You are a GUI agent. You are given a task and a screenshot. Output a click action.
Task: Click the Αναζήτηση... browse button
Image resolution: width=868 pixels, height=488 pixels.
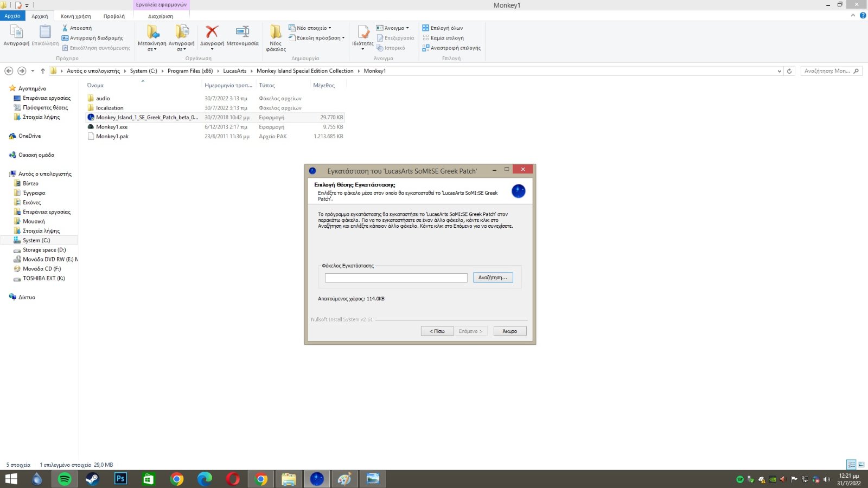coord(493,278)
